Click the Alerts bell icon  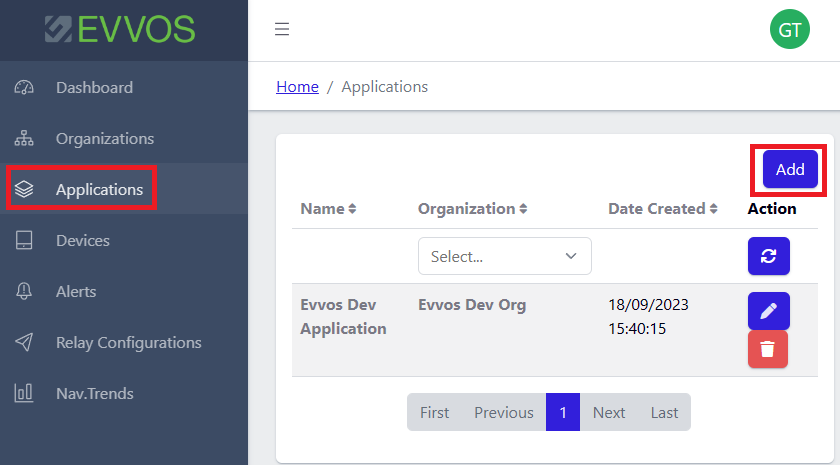(24, 291)
